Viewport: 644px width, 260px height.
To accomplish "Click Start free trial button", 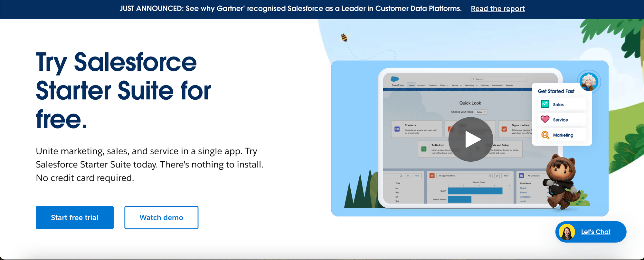I will pos(75,218).
